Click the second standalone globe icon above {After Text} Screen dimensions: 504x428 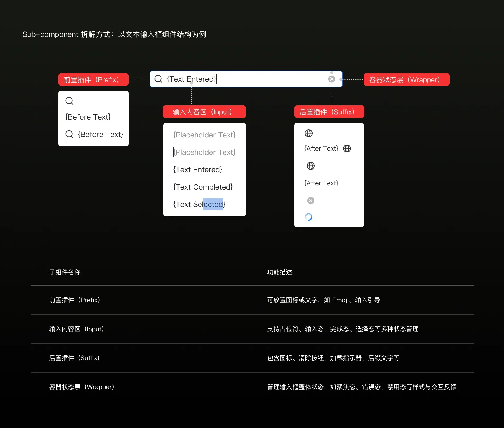coord(310,166)
